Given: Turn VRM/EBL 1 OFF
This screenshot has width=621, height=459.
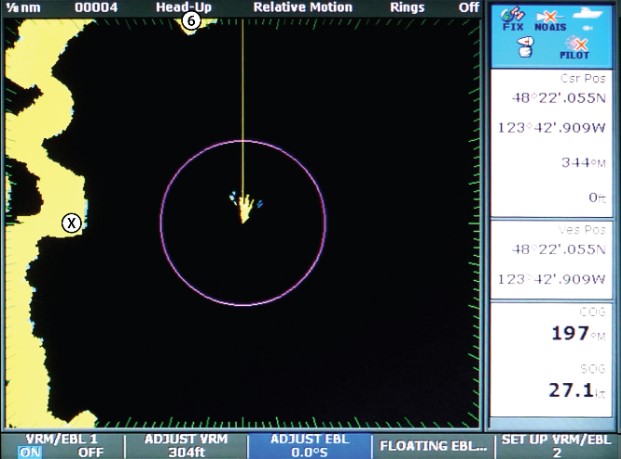Looking at the screenshot, I should pyautogui.click(x=90, y=452).
